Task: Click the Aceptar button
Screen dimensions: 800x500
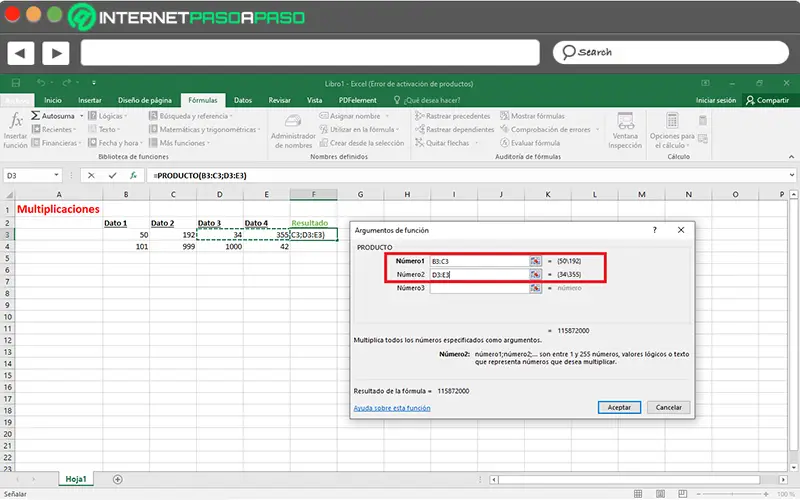Action: (619, 408)
